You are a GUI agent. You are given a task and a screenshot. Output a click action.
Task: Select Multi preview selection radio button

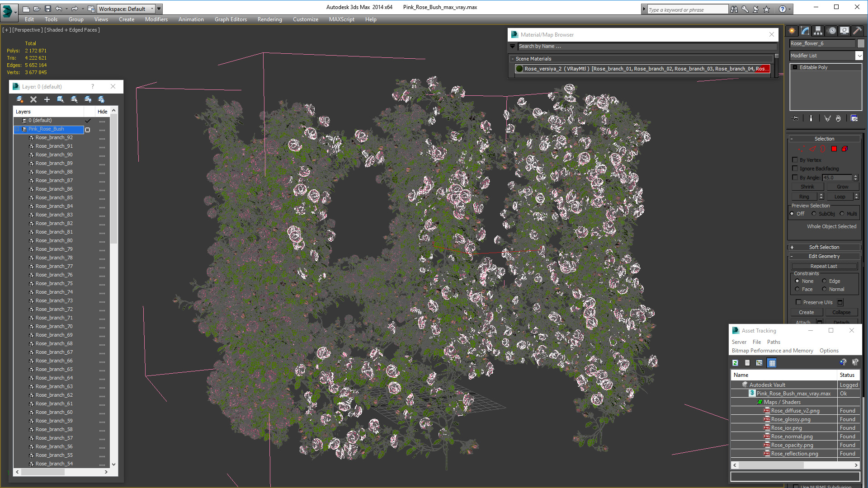coord(842,214)
